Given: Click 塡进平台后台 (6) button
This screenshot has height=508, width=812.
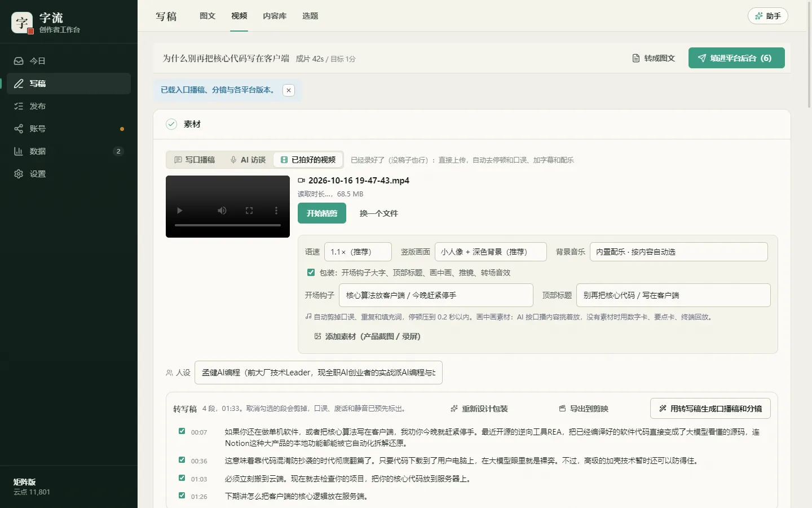Looking at the screenshot, I should point(736,58).
